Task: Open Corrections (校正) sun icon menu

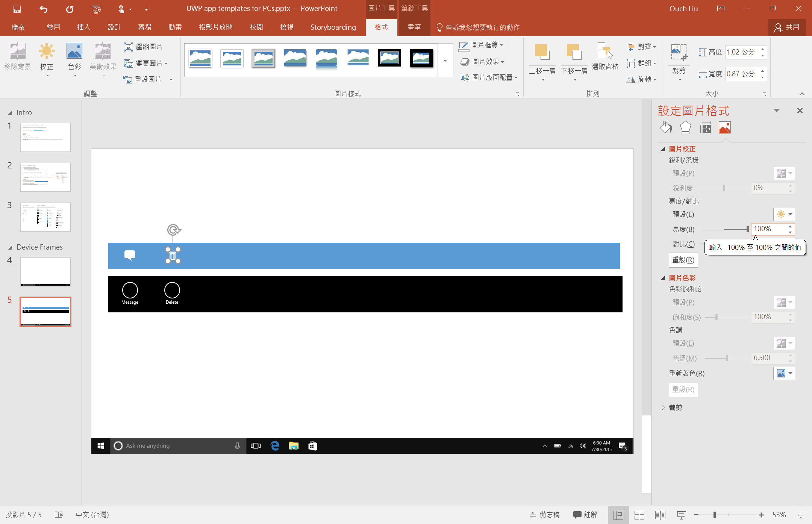Action: click(47, 59)
